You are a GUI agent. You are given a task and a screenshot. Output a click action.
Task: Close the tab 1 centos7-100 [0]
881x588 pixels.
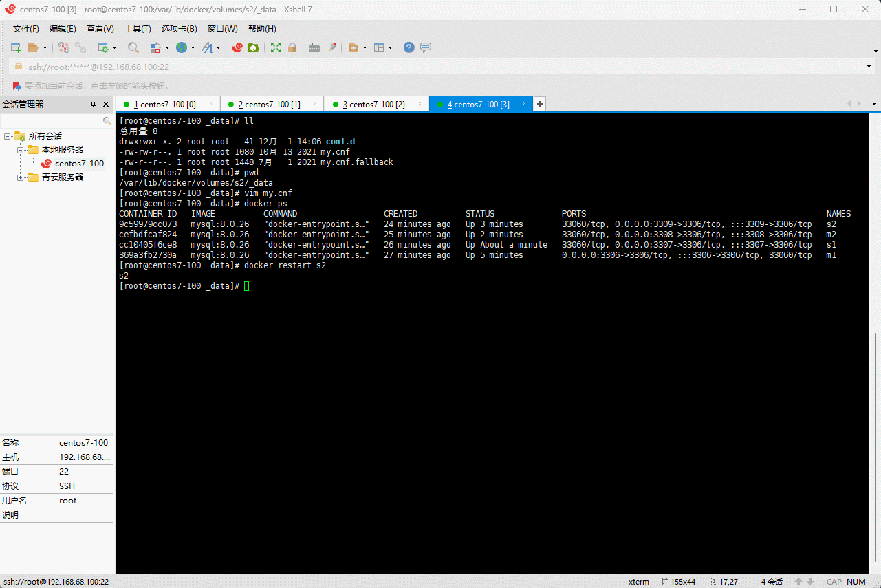[x=210, y=104]
